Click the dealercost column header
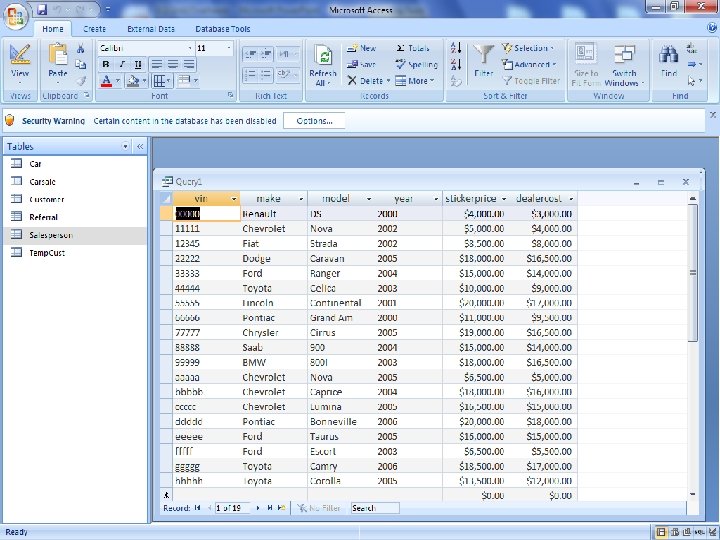Viewport: 720px width, 540px height. 544,199
